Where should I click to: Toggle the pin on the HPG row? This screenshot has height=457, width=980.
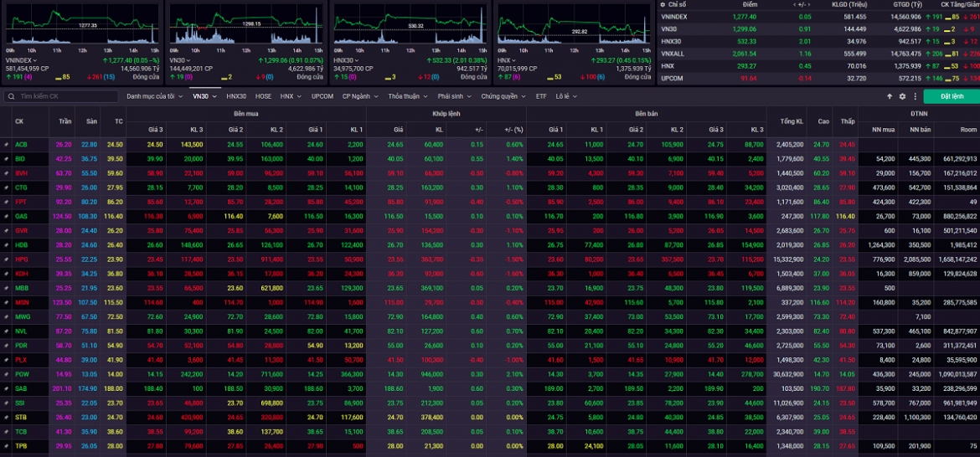click(x=6, y=259)
